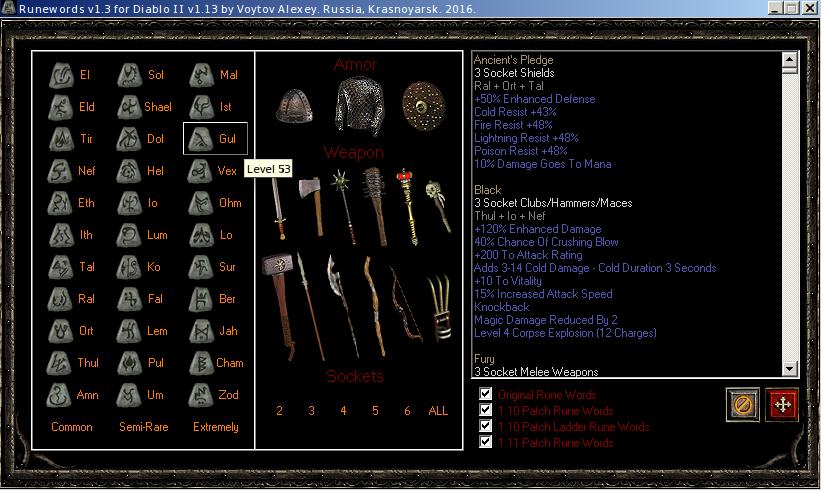
Task: Click the Ith rune stone
Action: pos(62,235)
